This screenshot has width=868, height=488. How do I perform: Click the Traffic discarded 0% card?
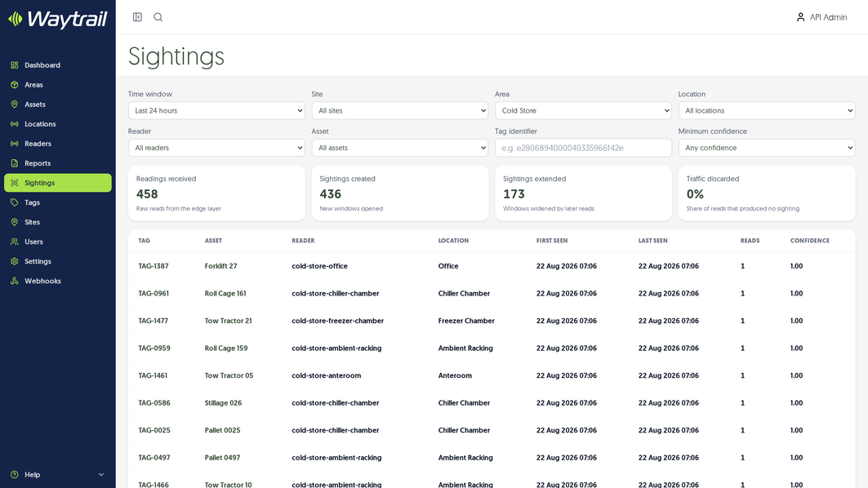tap(767, 193)
